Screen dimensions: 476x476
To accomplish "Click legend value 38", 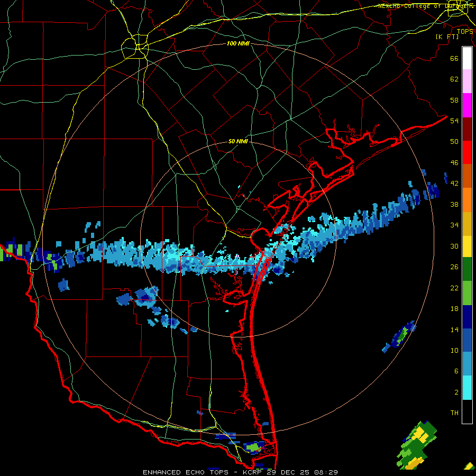I will coord(454,204).
